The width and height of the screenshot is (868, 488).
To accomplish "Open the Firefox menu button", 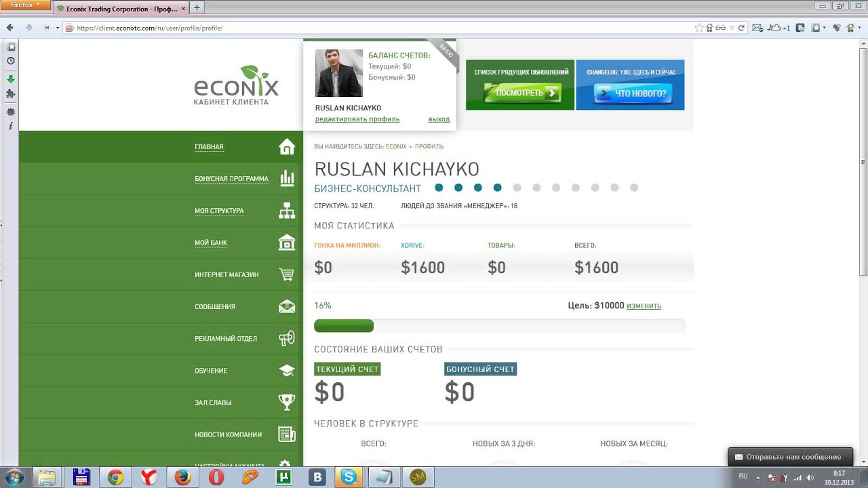I will (x=25, y=5).
